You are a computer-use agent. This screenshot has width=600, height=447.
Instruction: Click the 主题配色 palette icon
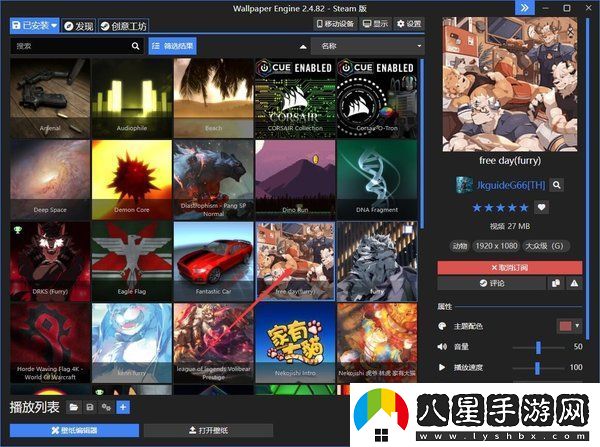(442, 326)
